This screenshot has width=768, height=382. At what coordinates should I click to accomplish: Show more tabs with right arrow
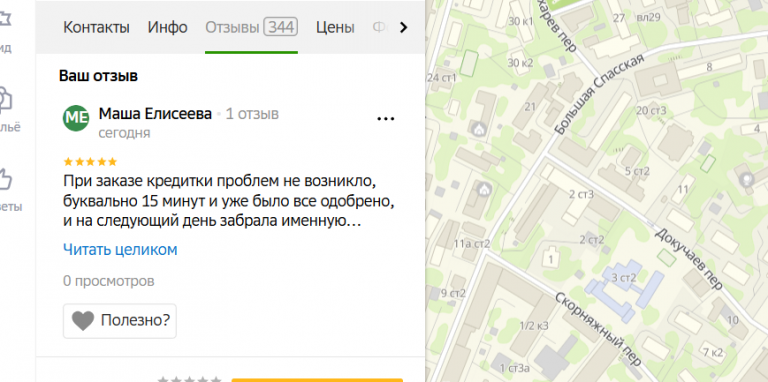click(403, 28)
